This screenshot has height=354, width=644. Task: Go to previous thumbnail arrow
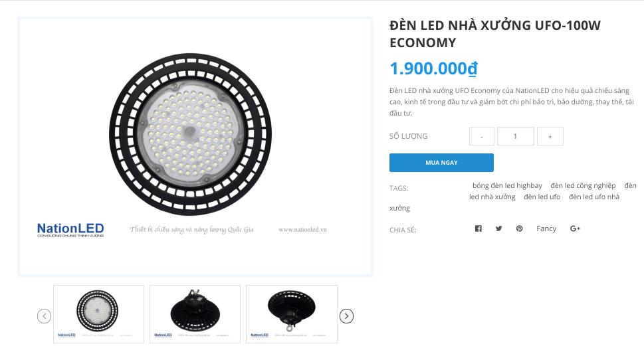point(44,316)
